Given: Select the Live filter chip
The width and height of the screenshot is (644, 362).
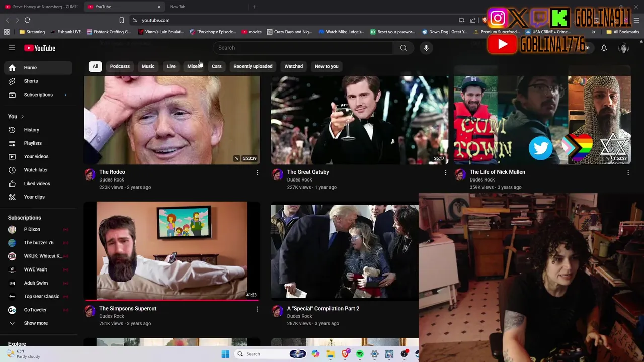Looking at the screenshot, I should [x=171, y=66].
